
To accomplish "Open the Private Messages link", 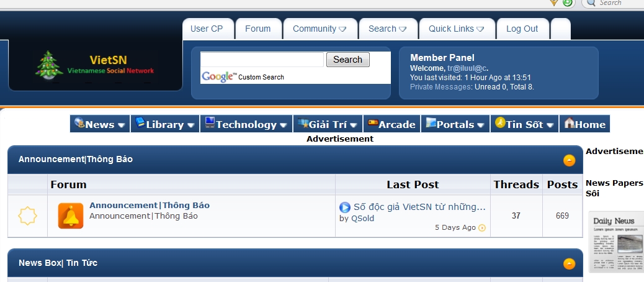I will (x=441, y=87).
